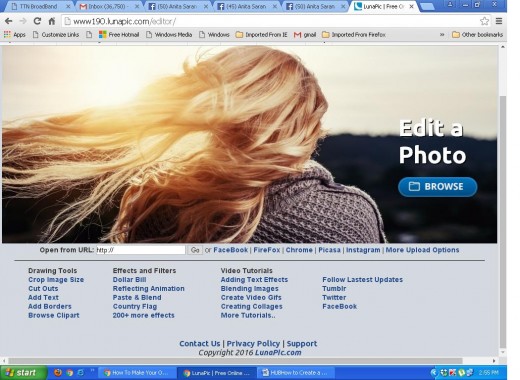Screen dimensions: 520x380
Task: Open the Add Text link
Action: (x=43, y=298)
